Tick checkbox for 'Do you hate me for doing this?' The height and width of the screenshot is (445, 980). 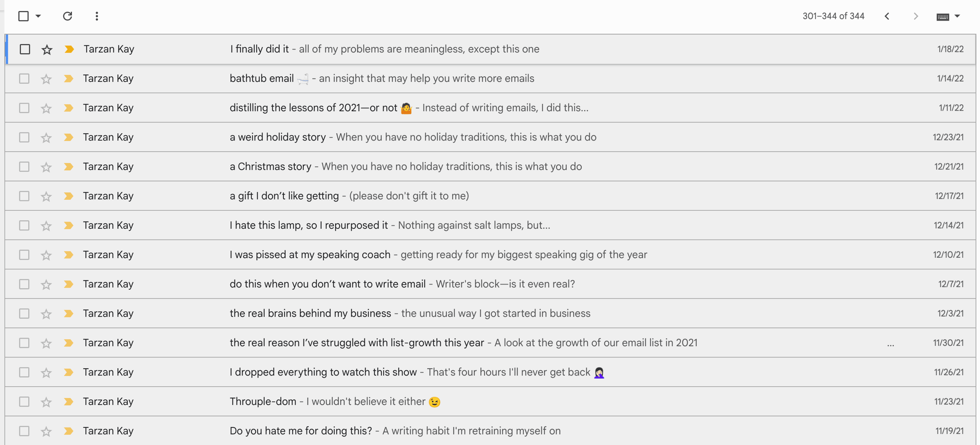(x=24, y=431)
